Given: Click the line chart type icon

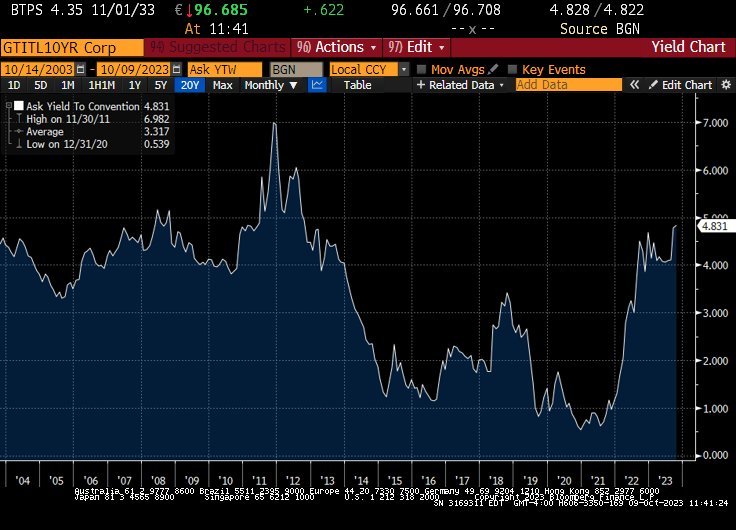Looking at the screenshot, I should pos(318,86).
